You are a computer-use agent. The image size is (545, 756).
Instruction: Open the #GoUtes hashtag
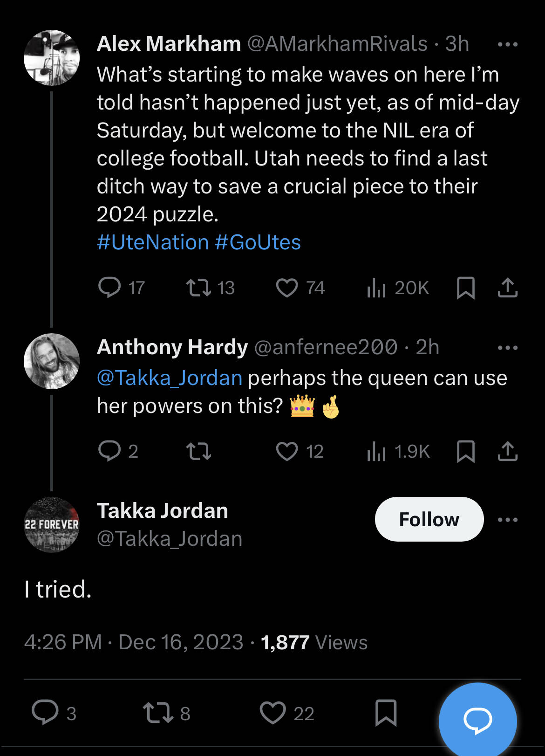(258, 242)
